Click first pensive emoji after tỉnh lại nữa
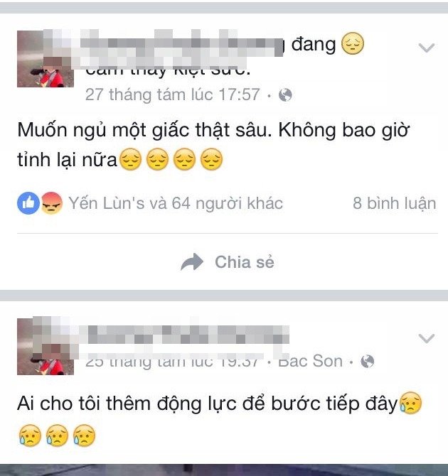The height and width of the screenshot is (476, 448). click(x=131, y=159)
